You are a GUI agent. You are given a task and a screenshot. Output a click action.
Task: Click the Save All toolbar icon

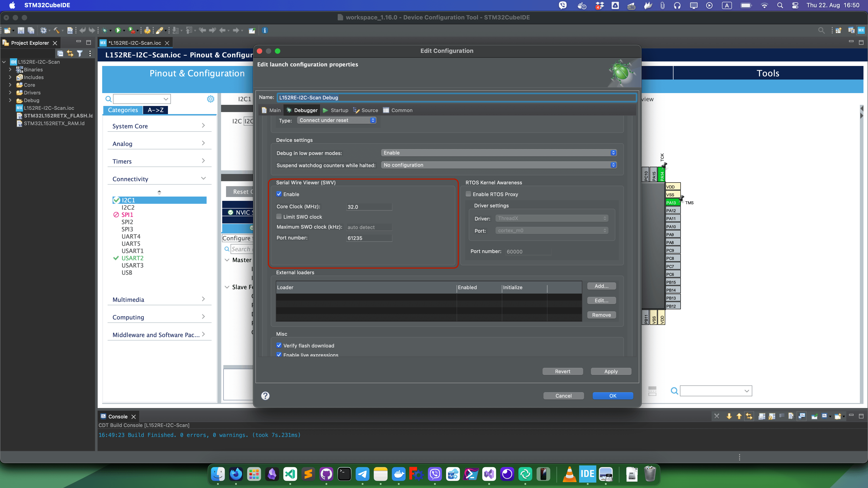click(x=31, y=30)
